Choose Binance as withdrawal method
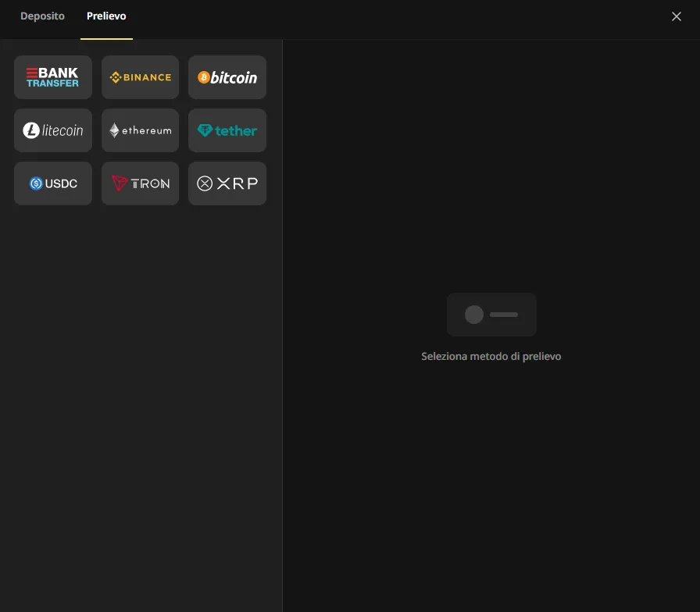 [x=140, y=77]
